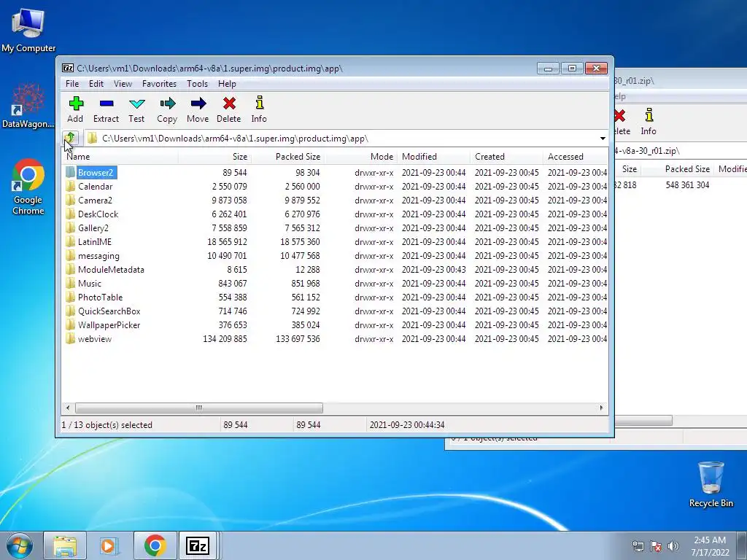This screenshot has height=560, width=747.
Task: Open the Favorites menu
Action: pyautogui.click(x=159, y=84)
